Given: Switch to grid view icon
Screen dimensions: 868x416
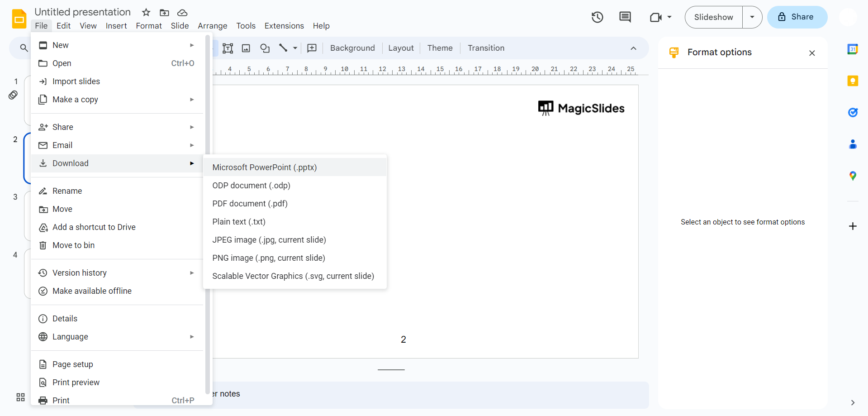Looking at the screenshot, I should click(20, 397).
